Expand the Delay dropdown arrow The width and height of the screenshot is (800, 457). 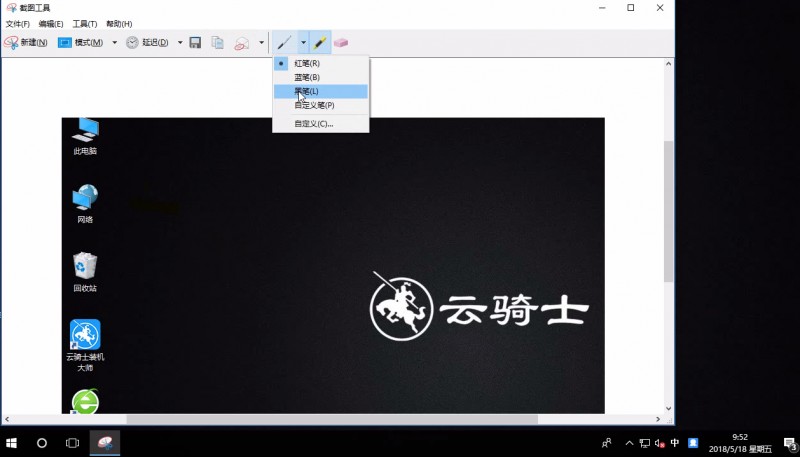(x=180, y=43)
